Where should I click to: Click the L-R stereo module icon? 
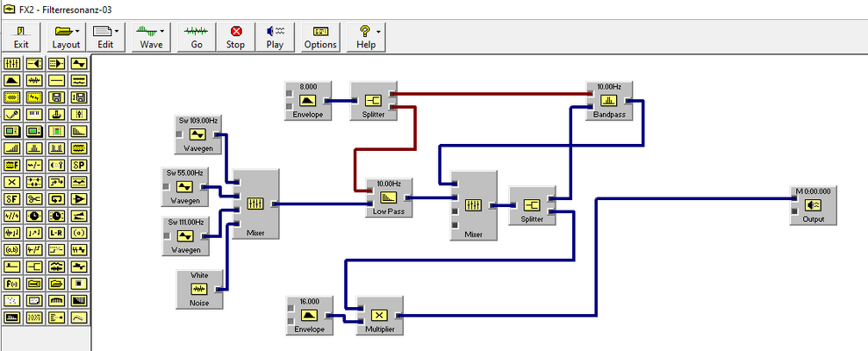[56, 233]
